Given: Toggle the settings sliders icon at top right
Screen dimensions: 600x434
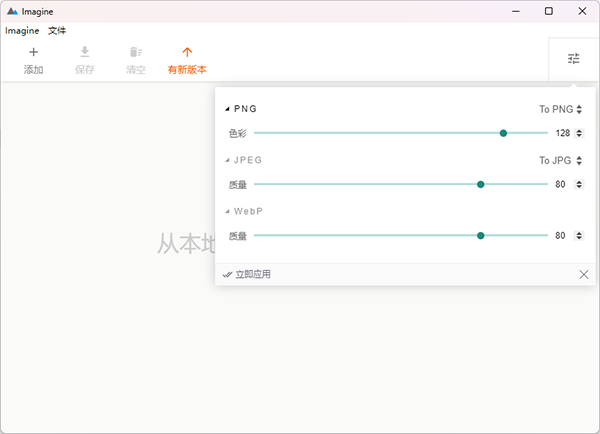Looking at the screenshot, I should click(x=573, y=59).
